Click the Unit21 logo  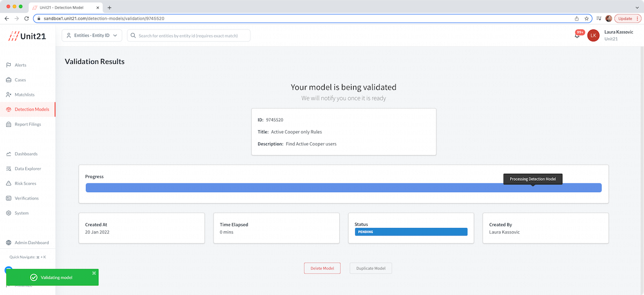tap(26, 36)
